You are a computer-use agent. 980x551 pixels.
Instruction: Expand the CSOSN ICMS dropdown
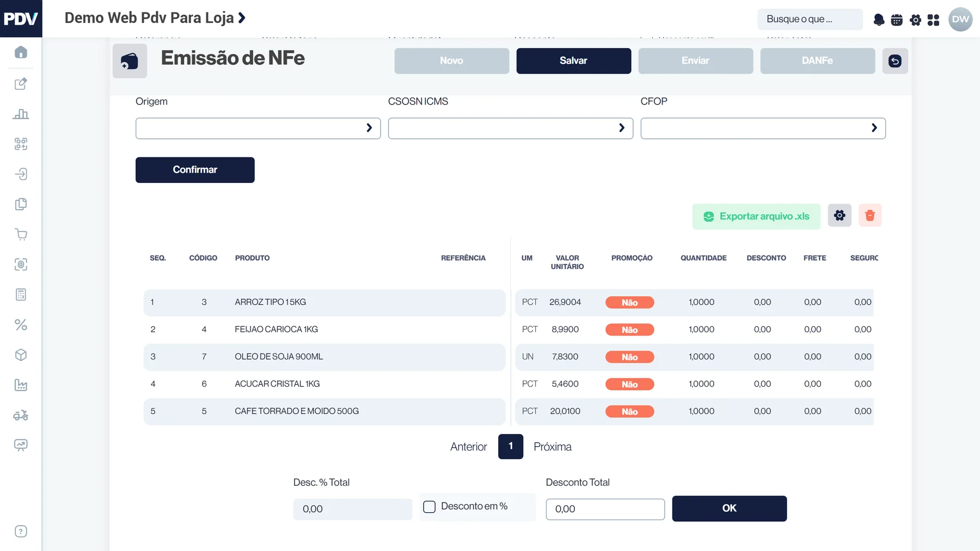click(511, 128)
